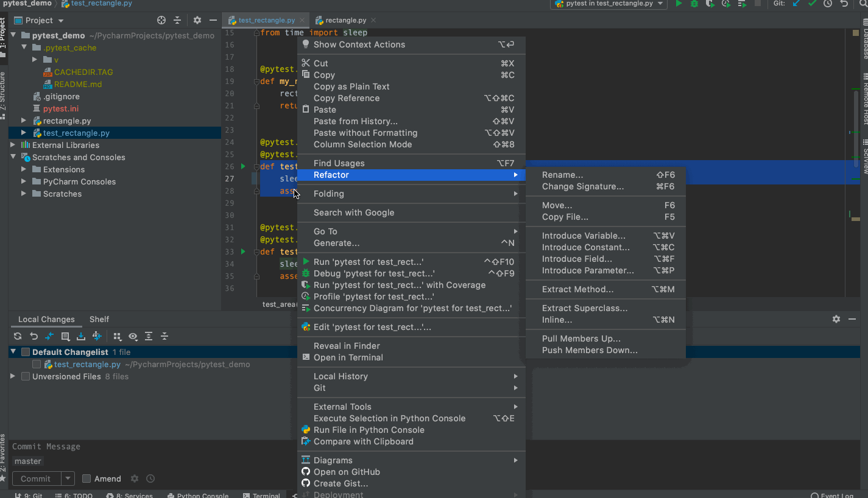Click the Concurrency Diagram run icon in toolbar

tap(742, 4)
